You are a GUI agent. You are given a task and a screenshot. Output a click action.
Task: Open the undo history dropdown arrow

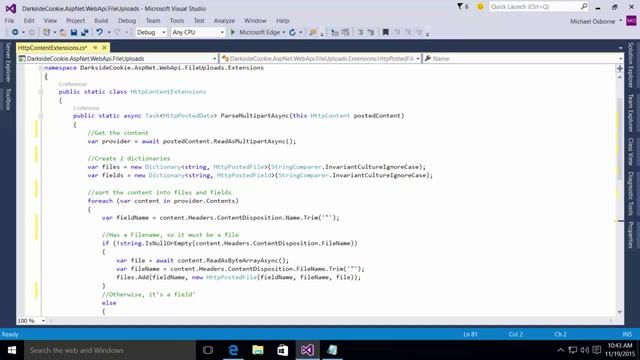pos(109,32)
